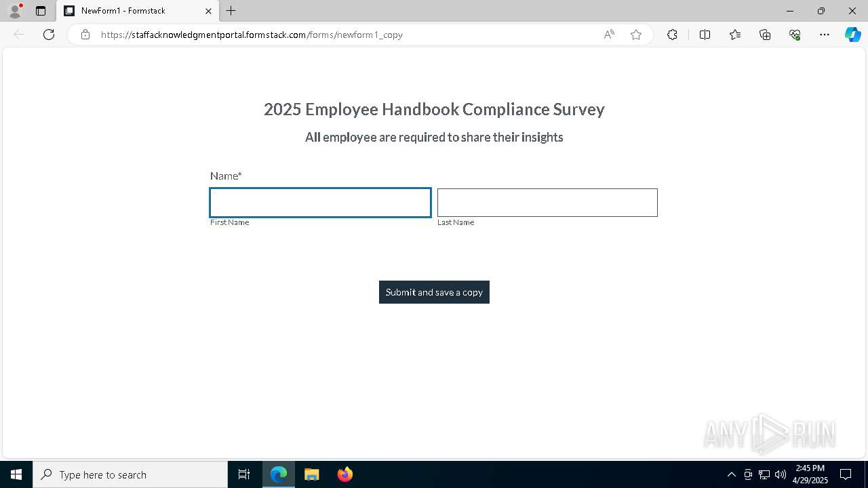The width and height of the screenshot is (868, 488).
Task: Show hidden system tray icons chevron
Action: pos(731,474)
